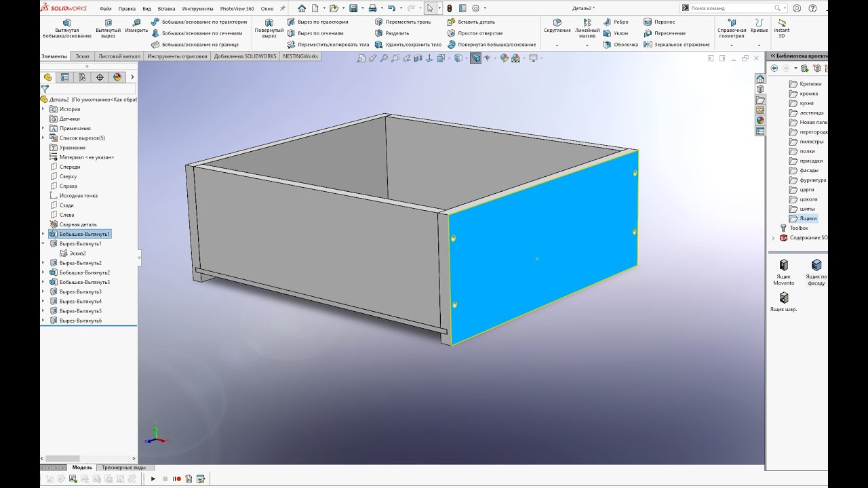Expand the История tree node
This screenshot has height=488, width=868.
[x=43, y=109]
